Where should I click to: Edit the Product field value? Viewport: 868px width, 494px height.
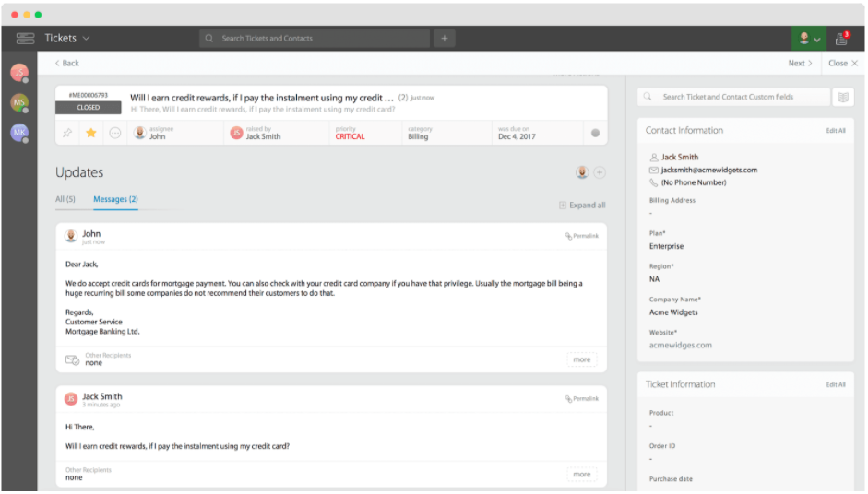click(651, 426)
